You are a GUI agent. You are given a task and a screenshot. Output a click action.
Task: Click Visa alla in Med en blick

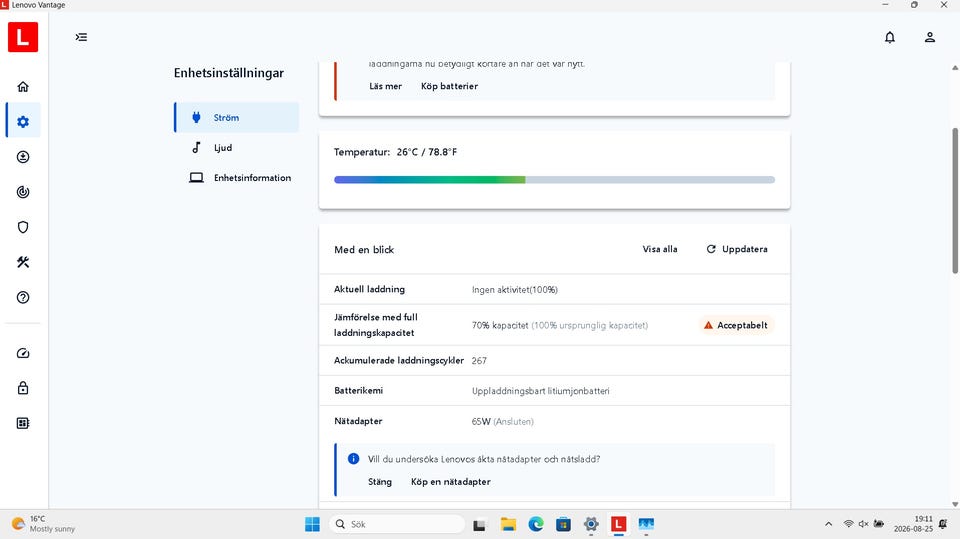point(659,249)
